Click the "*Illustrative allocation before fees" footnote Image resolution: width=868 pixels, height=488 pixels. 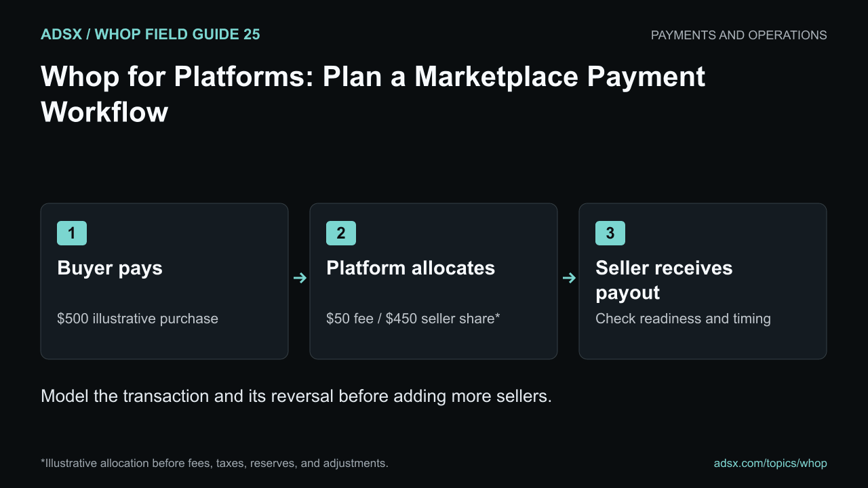click(x=214, y=464)
